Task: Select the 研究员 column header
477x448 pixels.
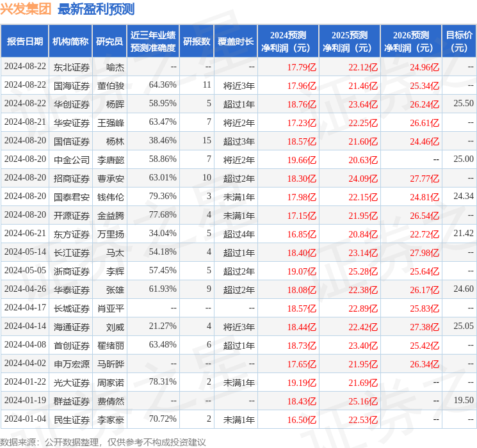Action: 109,42
